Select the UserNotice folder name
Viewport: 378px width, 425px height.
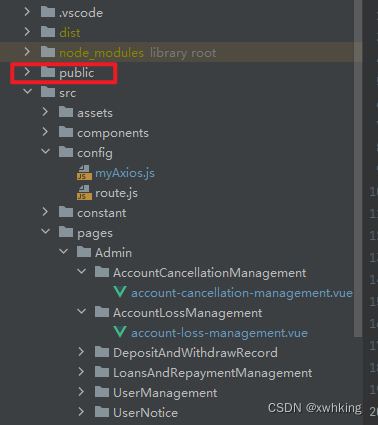coord(145,413)
